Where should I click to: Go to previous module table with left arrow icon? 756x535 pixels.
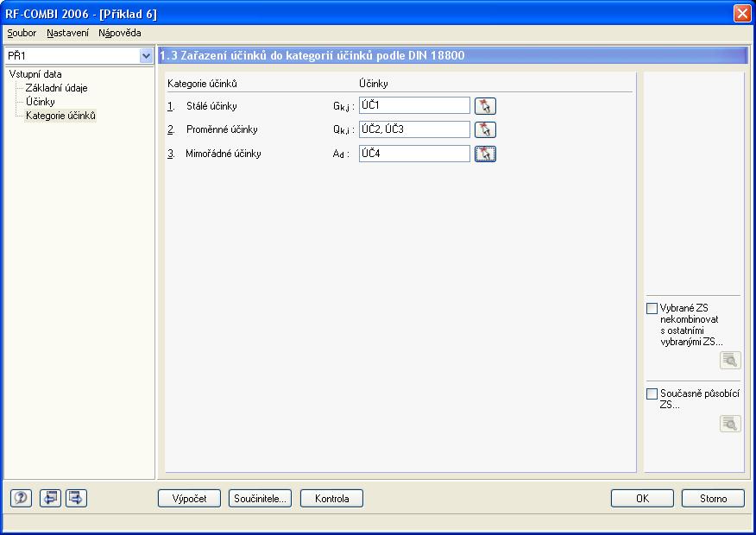[50, 498]
